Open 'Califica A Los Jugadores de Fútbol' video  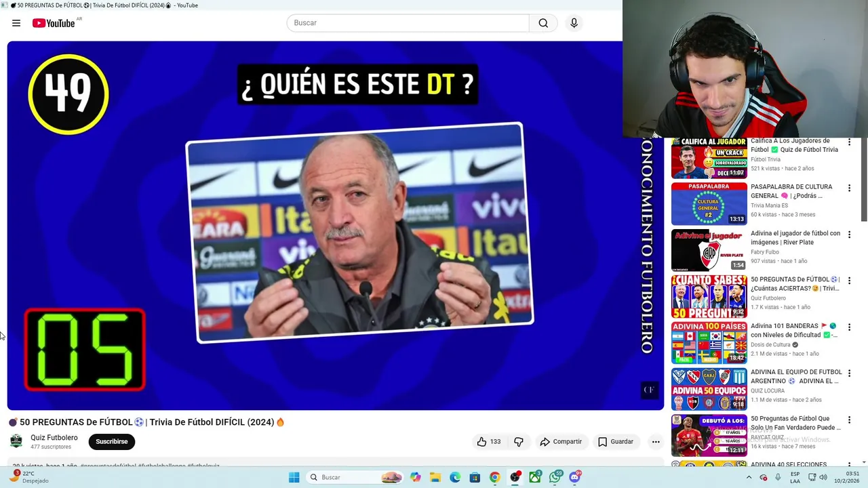[794, 145]
